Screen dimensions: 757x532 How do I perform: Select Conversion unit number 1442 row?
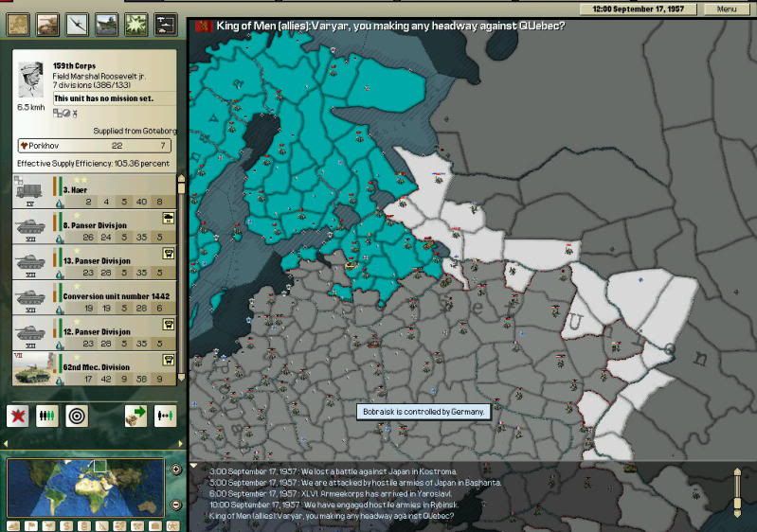[x=94, y=297]
